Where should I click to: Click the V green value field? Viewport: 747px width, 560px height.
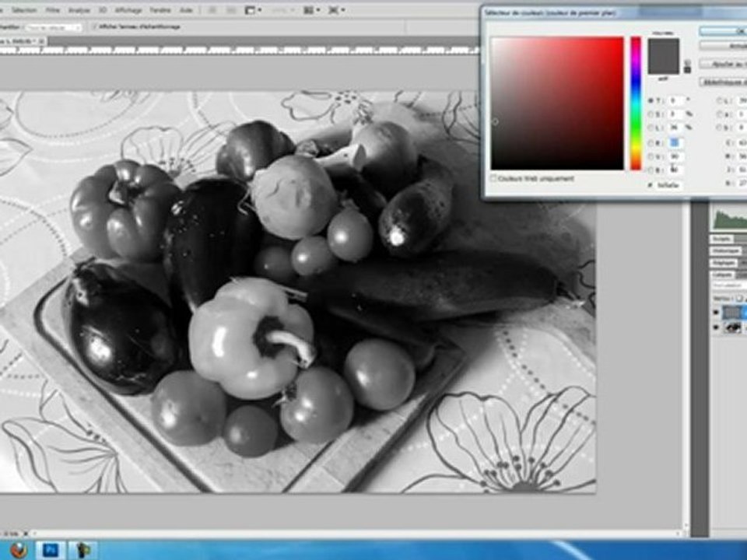(675, 156)
